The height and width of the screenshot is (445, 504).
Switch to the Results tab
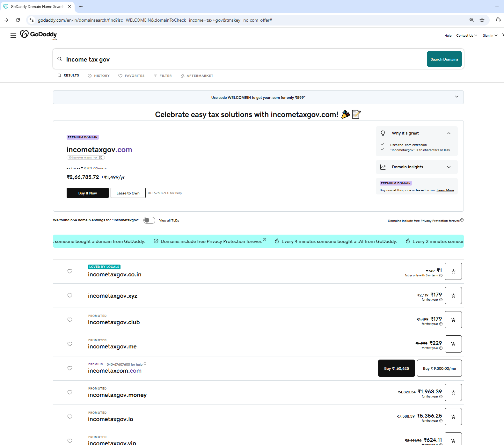pyautogui.click(x=68, y=76)
